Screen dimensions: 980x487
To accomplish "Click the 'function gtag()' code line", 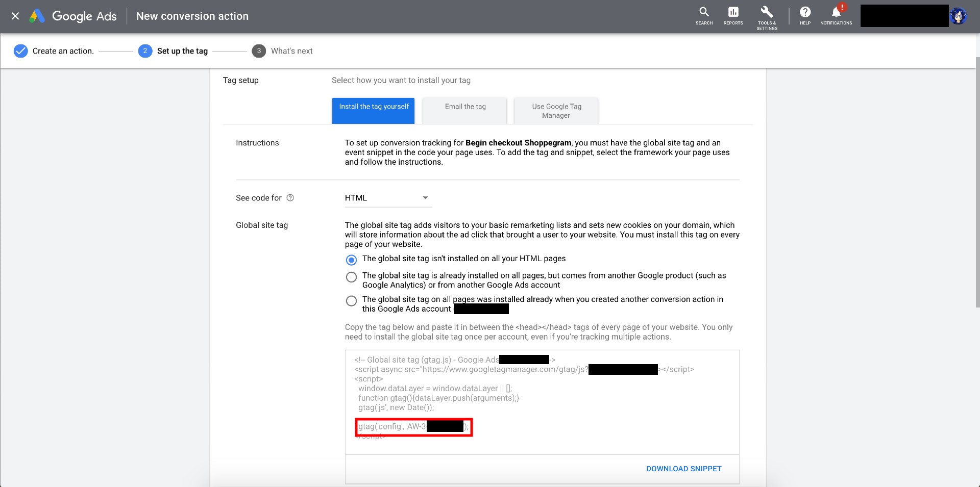I will pos(438,398).
